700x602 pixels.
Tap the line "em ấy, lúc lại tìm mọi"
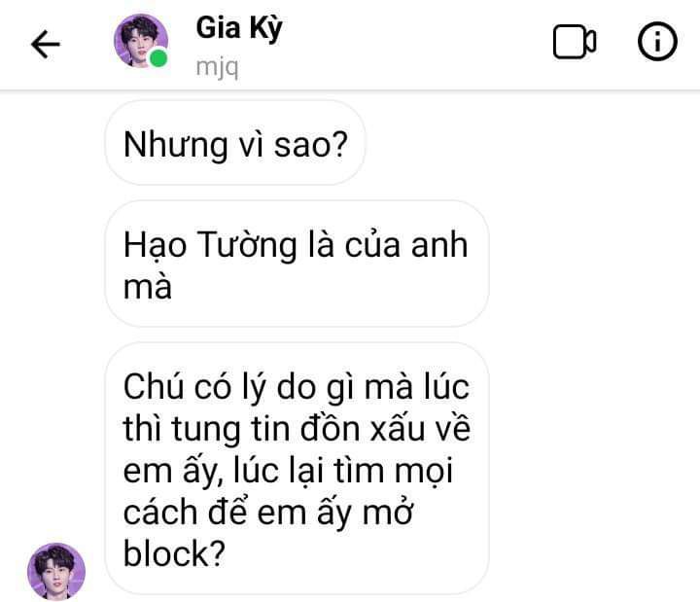[x=289, y=471]
